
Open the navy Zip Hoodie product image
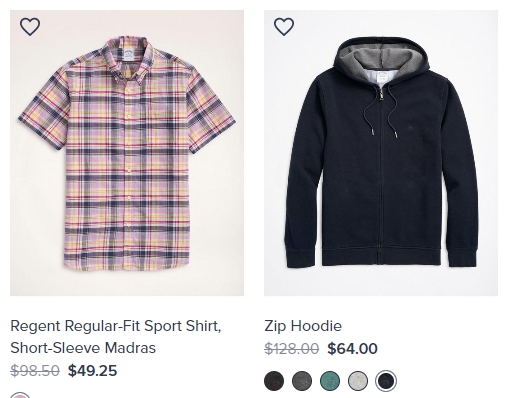381,153
